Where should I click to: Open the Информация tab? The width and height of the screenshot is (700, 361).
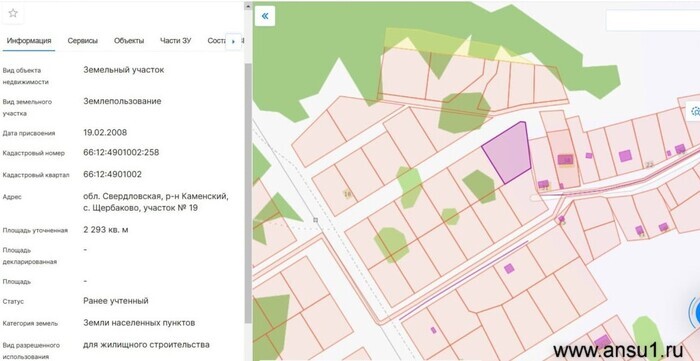tap(29, 41)
